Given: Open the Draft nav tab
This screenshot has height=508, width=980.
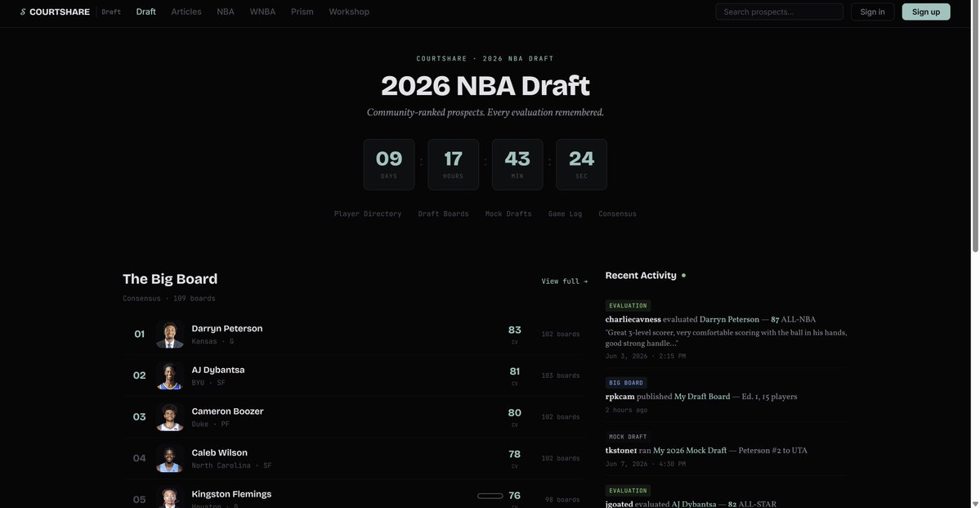Looking at the screenshot, I should coord(145,12).
